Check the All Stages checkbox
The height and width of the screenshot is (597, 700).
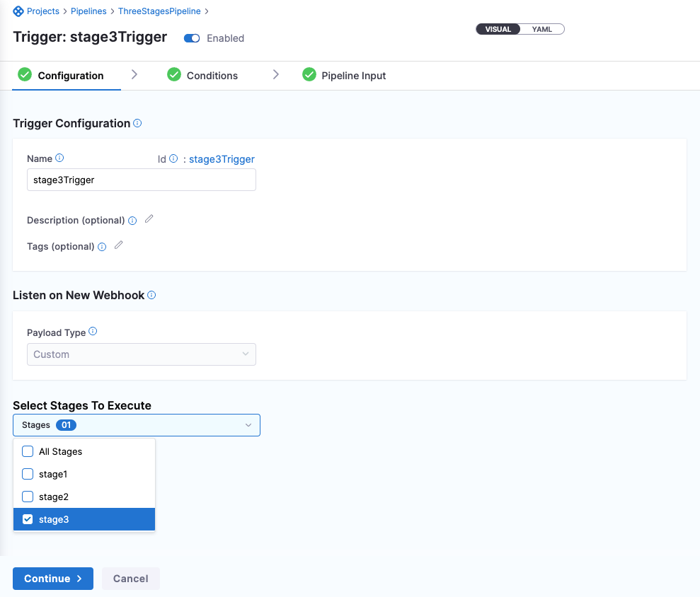(x=28, y=451)
